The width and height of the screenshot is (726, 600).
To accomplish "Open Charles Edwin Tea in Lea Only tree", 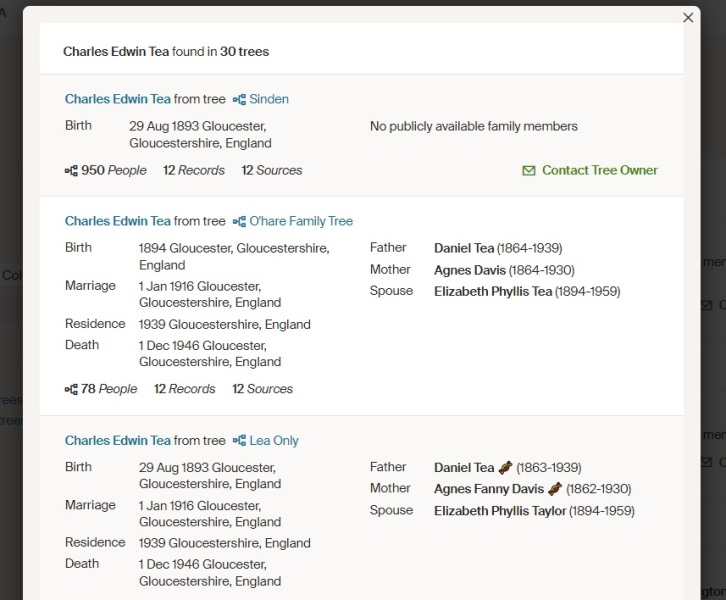I will pyautogui.click(x=117, y=440).
